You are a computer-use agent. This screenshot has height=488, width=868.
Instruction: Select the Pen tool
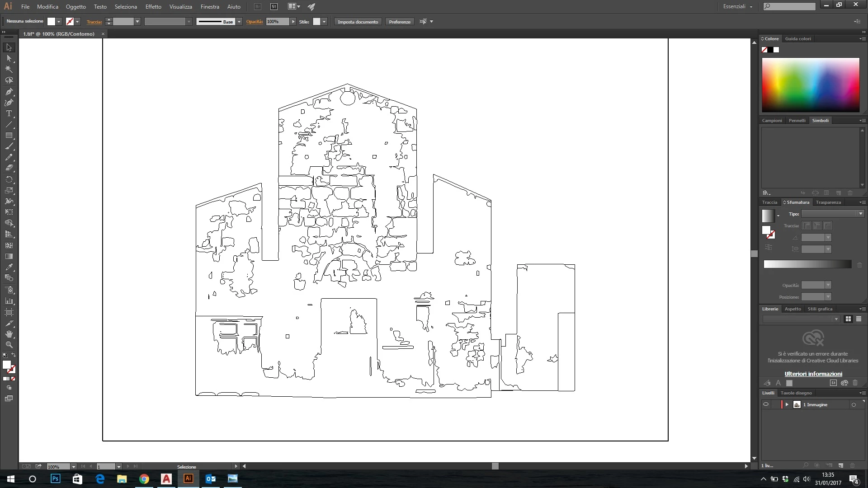pyautogui.click(x=9, y=91)
